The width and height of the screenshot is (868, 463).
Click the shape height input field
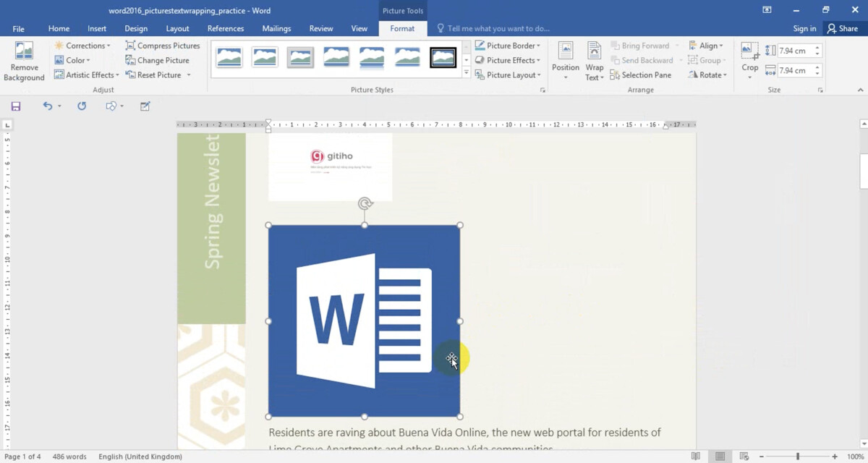[x=795, y=51]
